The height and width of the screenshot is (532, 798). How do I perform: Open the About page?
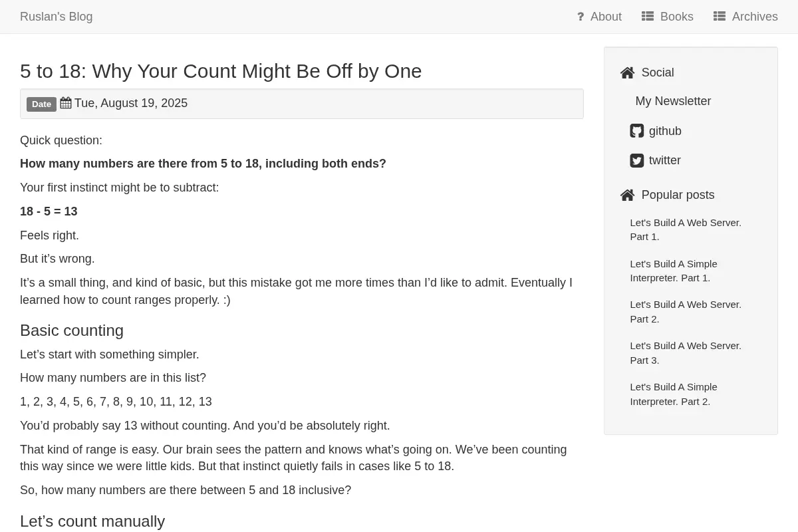pos(606,17)
